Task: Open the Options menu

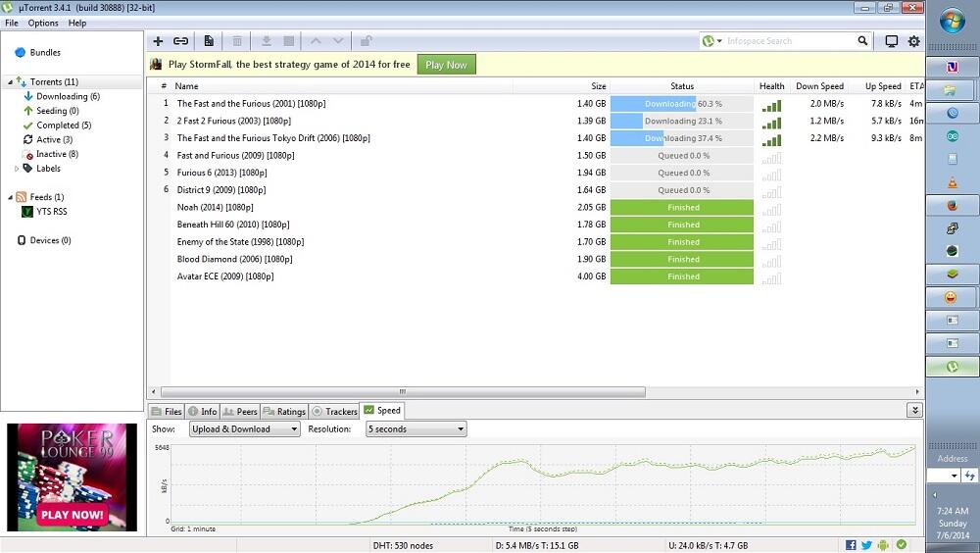Action: point(43,24)
